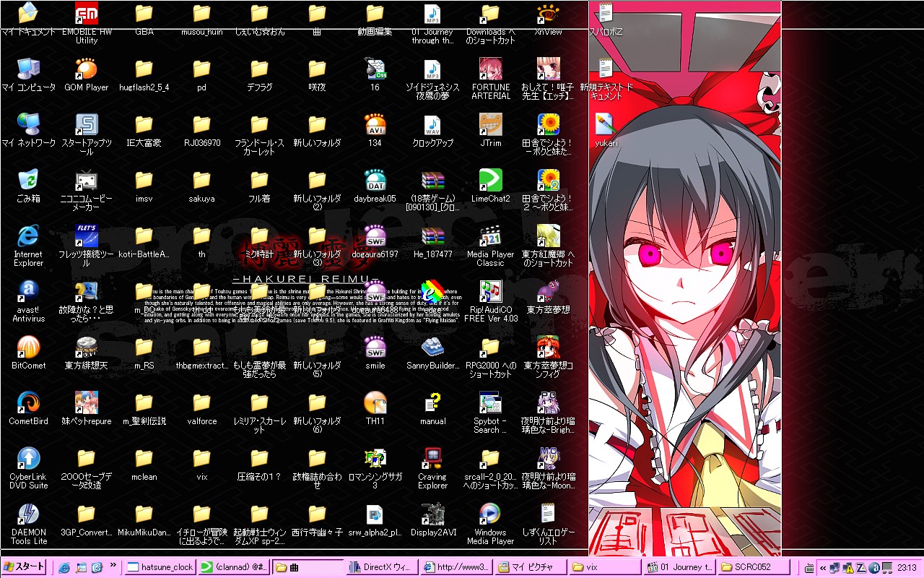Image resolution: width=924 pixels, height=578 pixels.
Task: Open Rip!AudiCO FREE icon
Action: (x=491, y=291)
